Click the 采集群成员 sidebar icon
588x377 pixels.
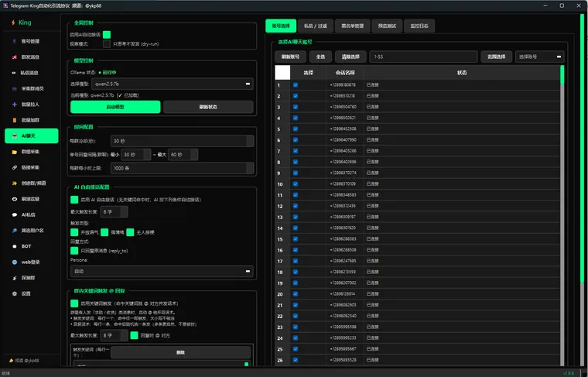click(x=14, y=88)
